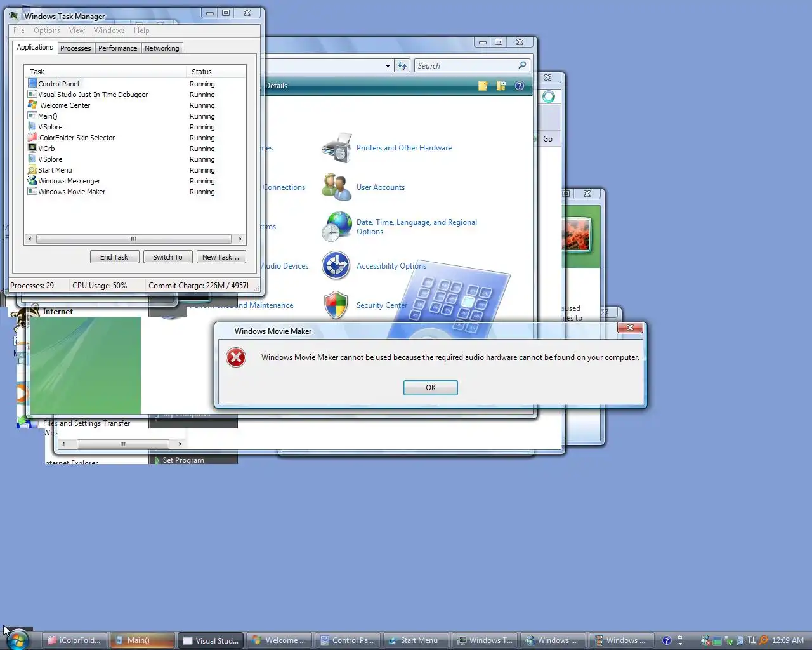Switch to the Processes tab
The width and height of the screenshot is (812, 650).
[75, 48]
